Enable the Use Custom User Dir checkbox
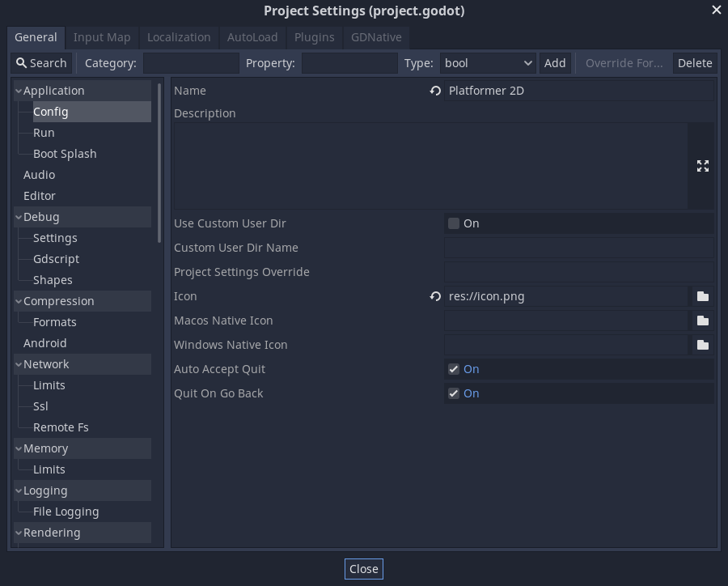Screen dimensions: 728x586 454,223
